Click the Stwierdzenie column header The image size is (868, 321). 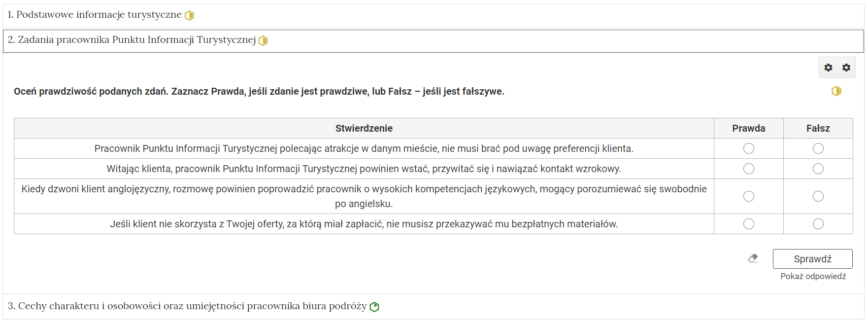point(364,128)
